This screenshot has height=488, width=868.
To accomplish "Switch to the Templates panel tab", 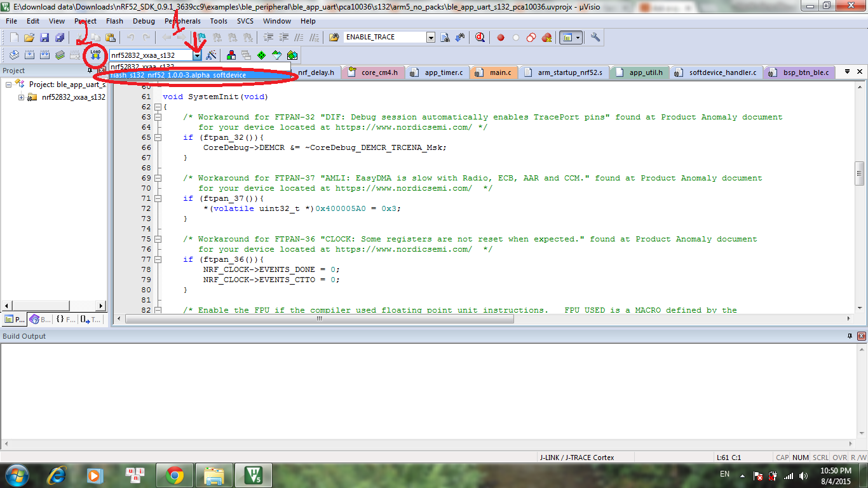I will click(x=91, y=320).
